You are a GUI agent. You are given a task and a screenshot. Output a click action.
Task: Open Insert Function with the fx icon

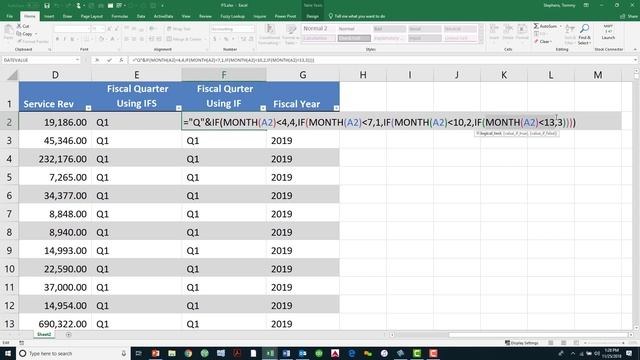[121, 60]
